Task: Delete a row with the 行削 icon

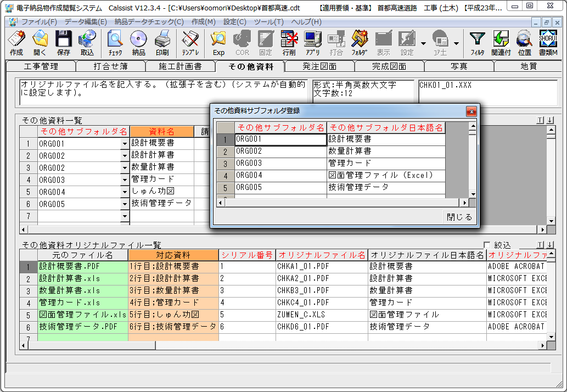Action: pos(289,43)
